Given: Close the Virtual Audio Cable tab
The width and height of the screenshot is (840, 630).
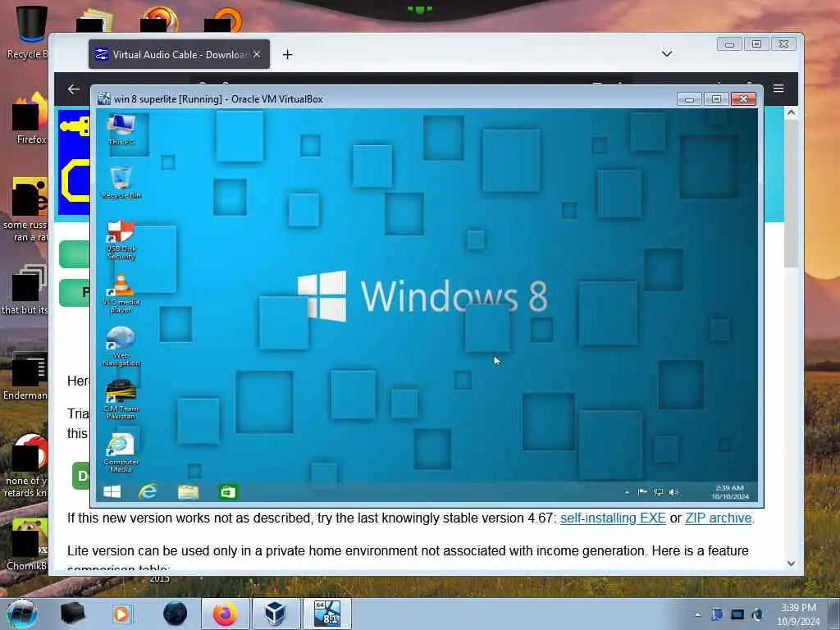Looking at the screenshot, I should [x=257, y=54].
